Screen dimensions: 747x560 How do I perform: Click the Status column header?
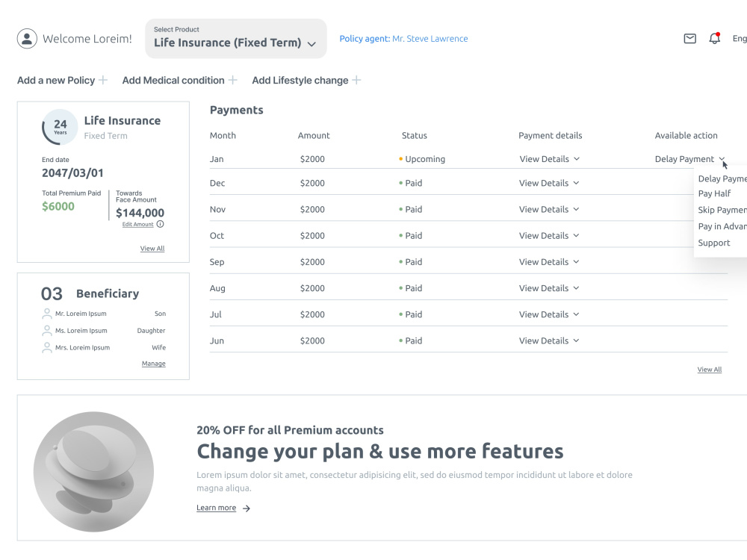(x=414, y=135)
